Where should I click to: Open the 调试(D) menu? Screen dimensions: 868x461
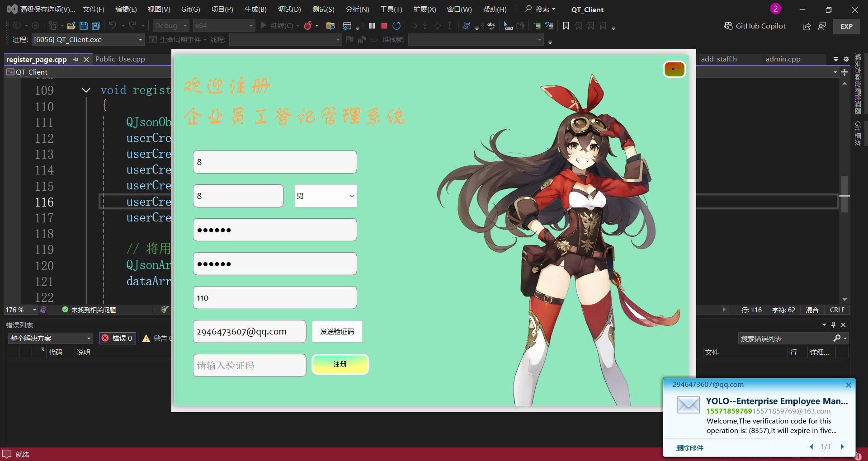(289, 9)
